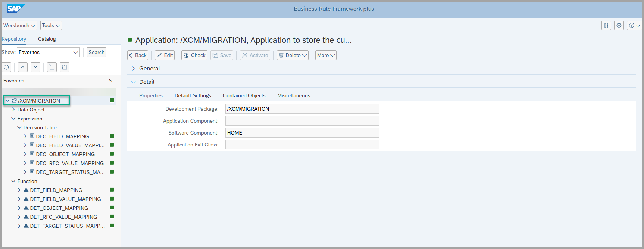The image size is (644, 249).
Task: Click the expand all nodes icon in repository toolbar
Action: tap(52, 67)
